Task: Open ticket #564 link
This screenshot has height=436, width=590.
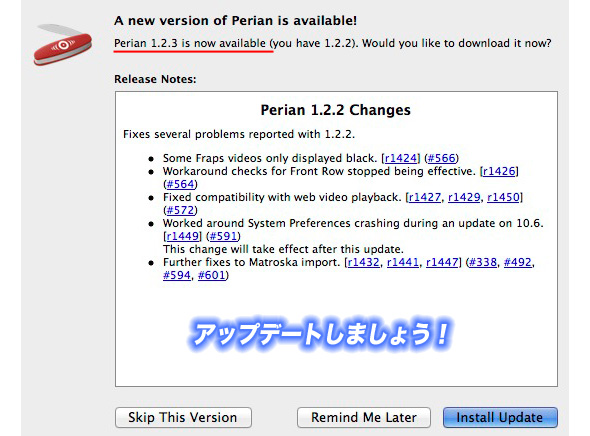Action: point(181,184)
